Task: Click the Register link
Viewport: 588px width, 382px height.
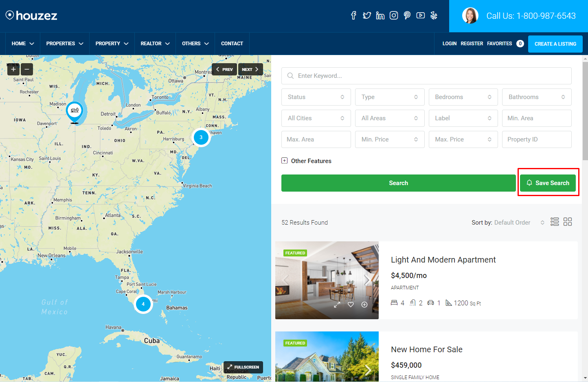Action: [x=472, y=44]
